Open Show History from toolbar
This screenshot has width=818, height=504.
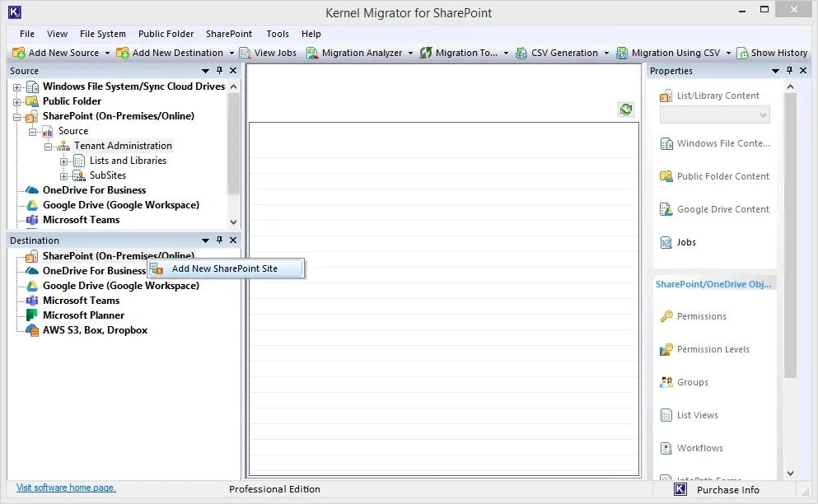(772, 53)
